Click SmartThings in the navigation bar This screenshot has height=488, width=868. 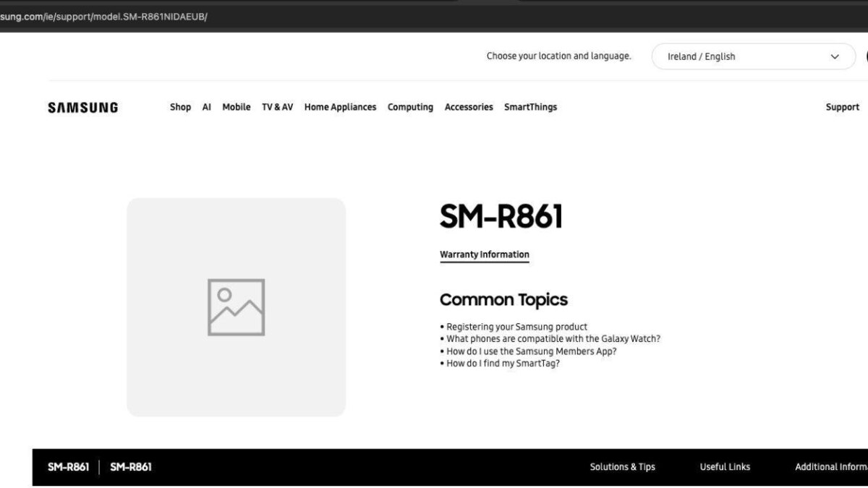530,107
